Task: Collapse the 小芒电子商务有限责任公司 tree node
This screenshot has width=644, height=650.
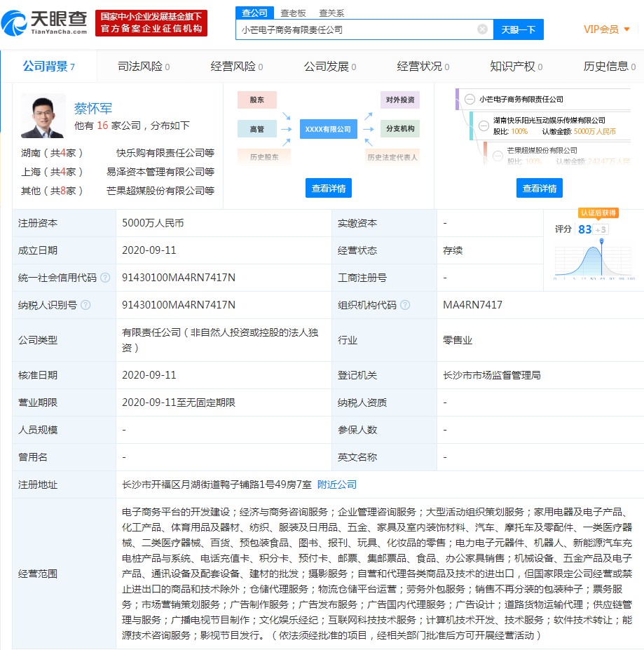Action: point(470,100)
